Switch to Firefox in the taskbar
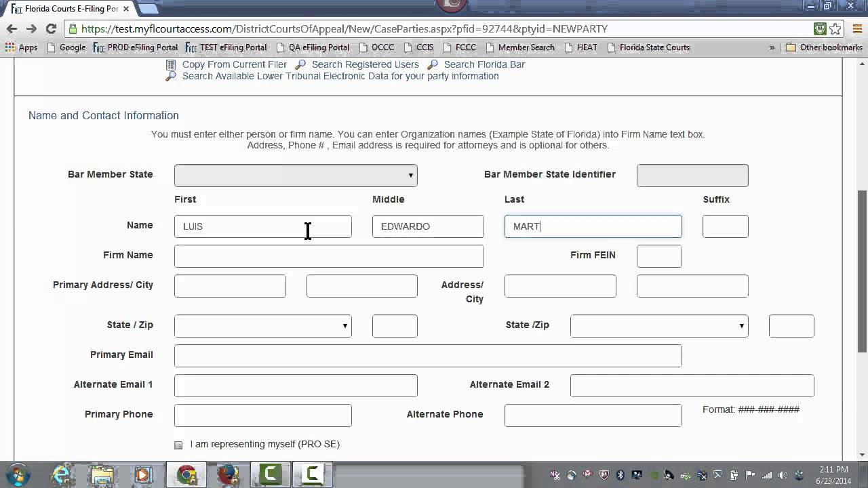This screenshot has width=868, height=488. (x=229, y=474)
